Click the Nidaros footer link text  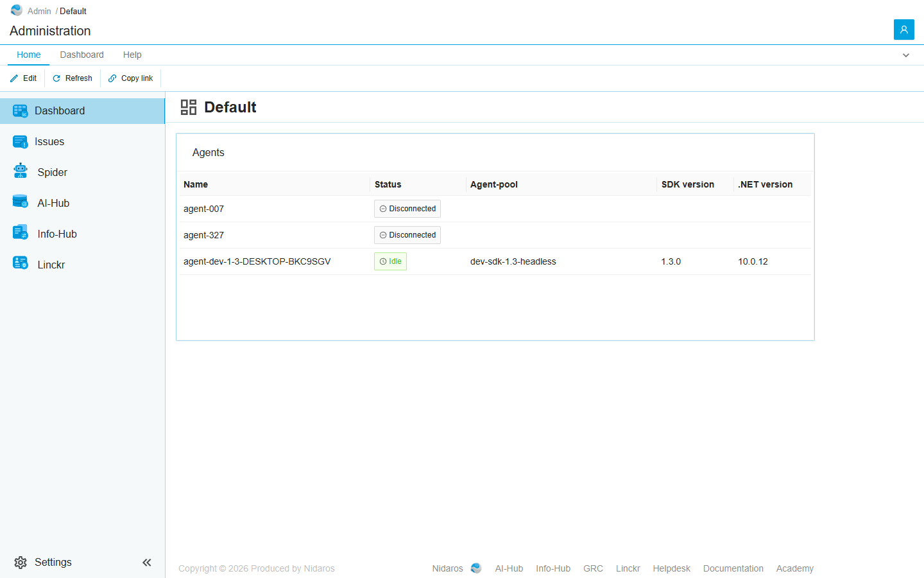[x=447, y=568]
